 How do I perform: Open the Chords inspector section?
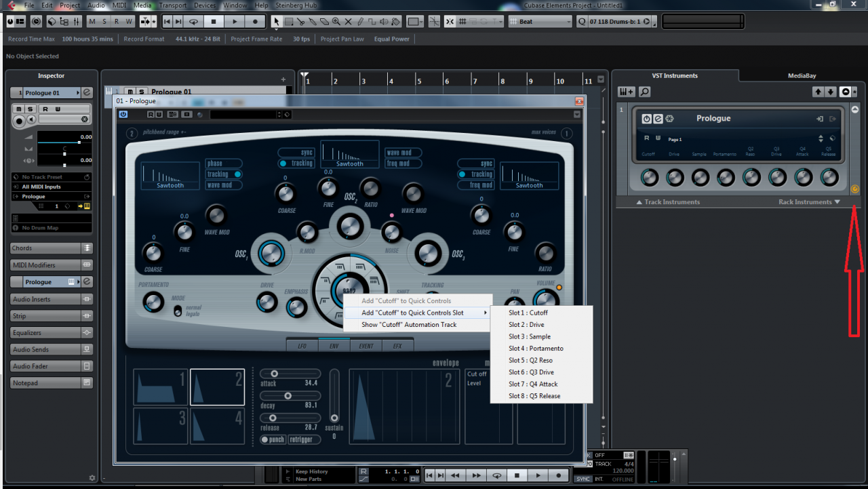pyautogui.click(x=51, y=248)
